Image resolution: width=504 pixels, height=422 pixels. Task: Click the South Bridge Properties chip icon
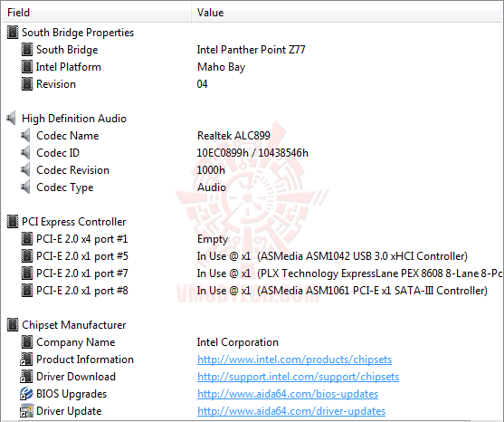12,33
